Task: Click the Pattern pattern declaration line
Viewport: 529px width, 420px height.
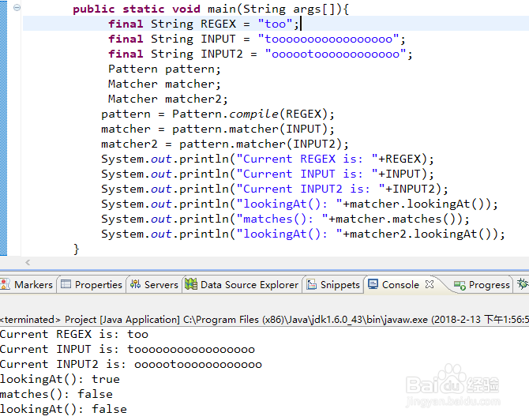Action: (164, 69)
